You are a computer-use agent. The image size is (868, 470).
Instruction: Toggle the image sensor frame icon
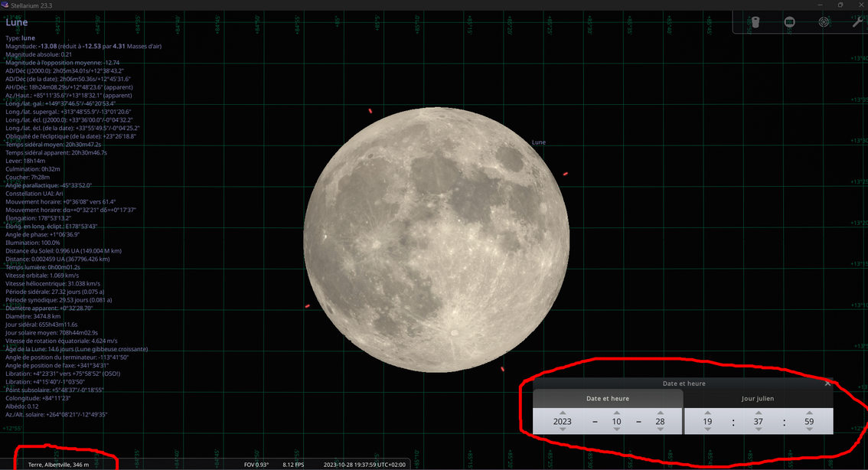click(x=789, y=22)
